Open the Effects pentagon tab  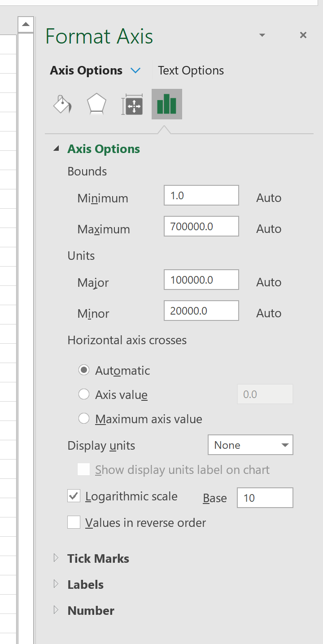(96, 104)
